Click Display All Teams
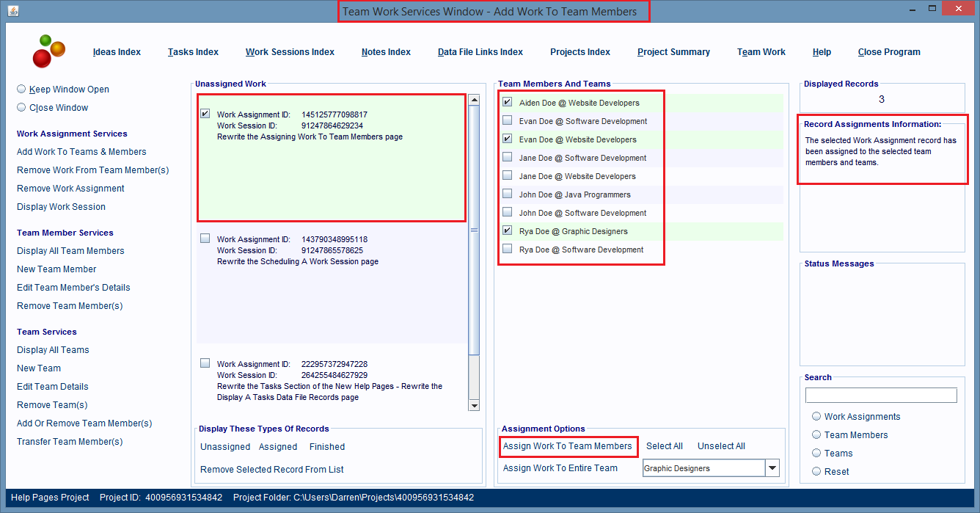This screenshot has height=513, width=980. coord(53,349)
